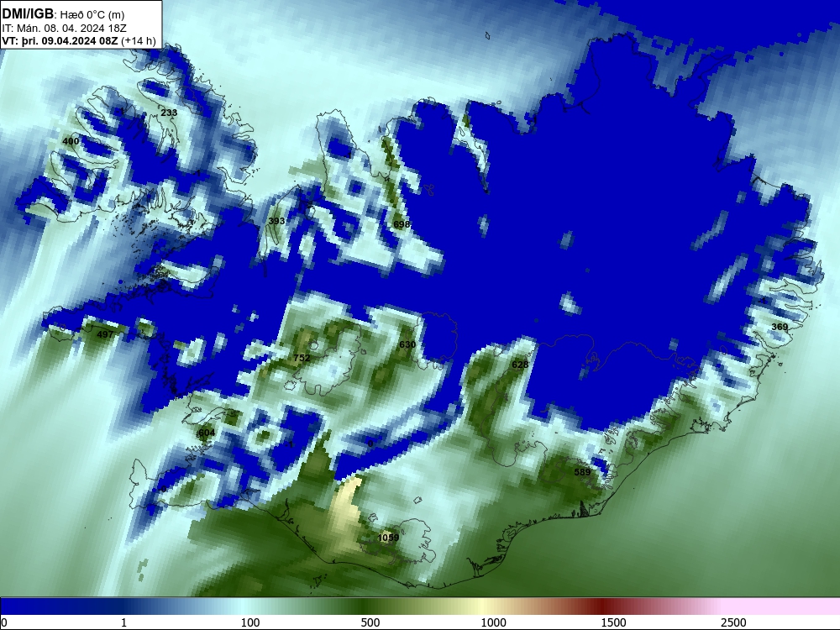The height and width of the screenshot is (630, 840).
Task: Click the 497 label on Snæfellsnes peninsula
Action: point(105,334)
